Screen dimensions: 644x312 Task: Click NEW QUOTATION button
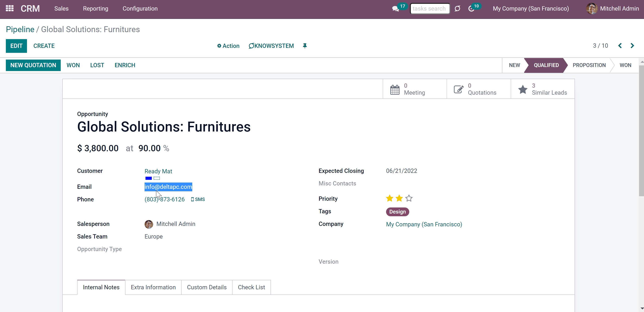coord(33,65)
